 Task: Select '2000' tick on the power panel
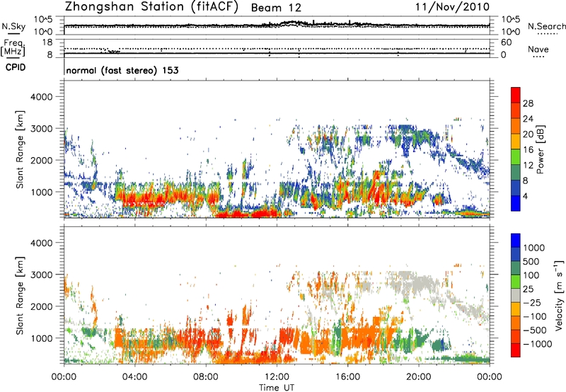(x=42, y=161)
